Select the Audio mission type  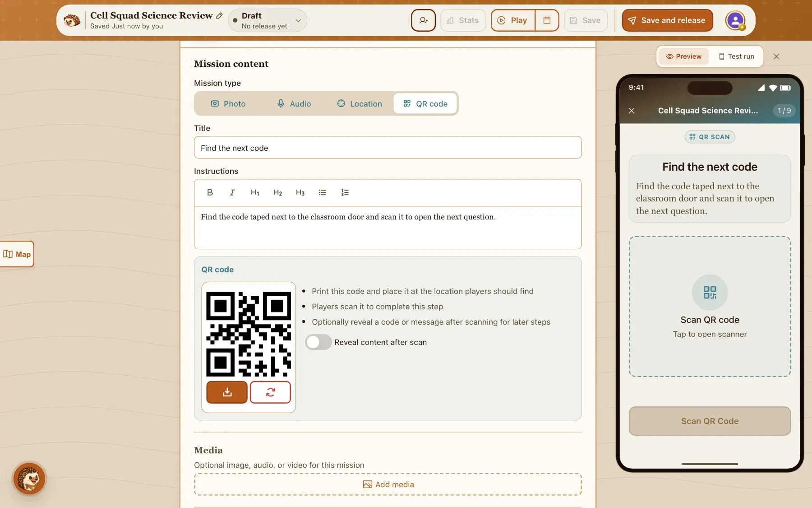294,104
